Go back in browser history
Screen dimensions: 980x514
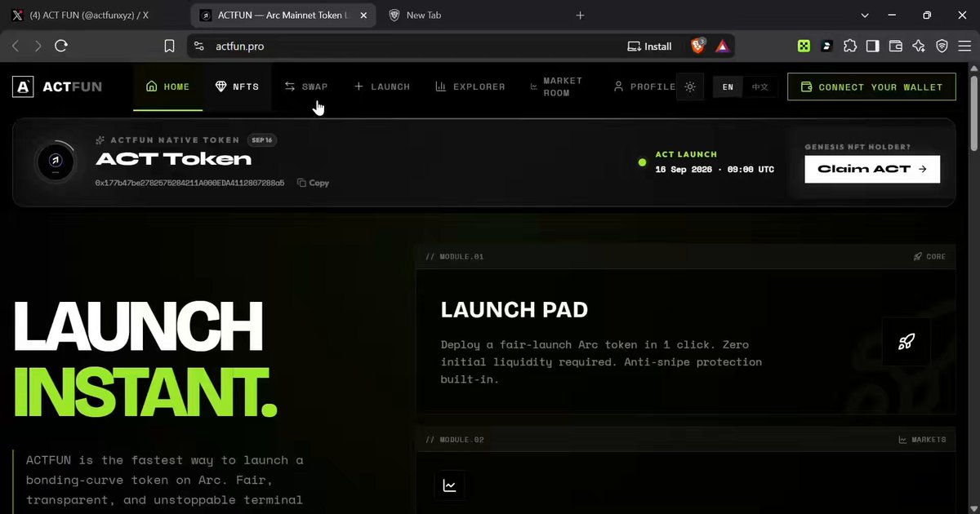[16, 47]
